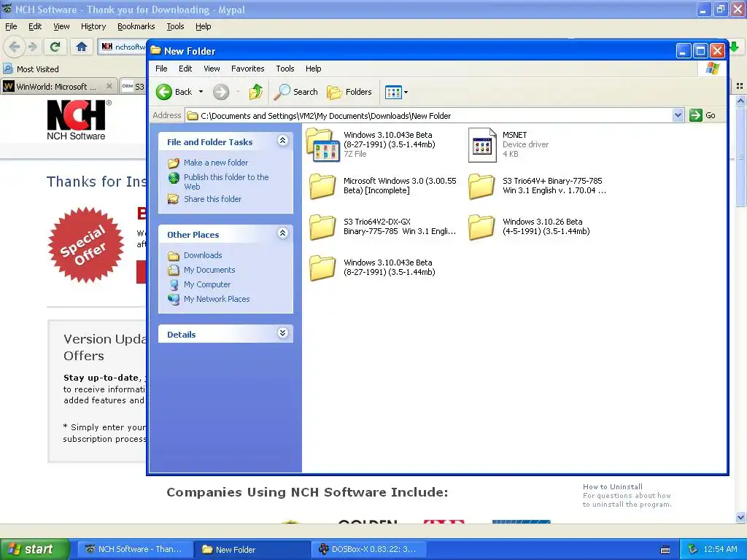Switch to the WinWorld: Microsoft tab in Mypal
This screenshot has height=560, width=747.
(56, 87)
